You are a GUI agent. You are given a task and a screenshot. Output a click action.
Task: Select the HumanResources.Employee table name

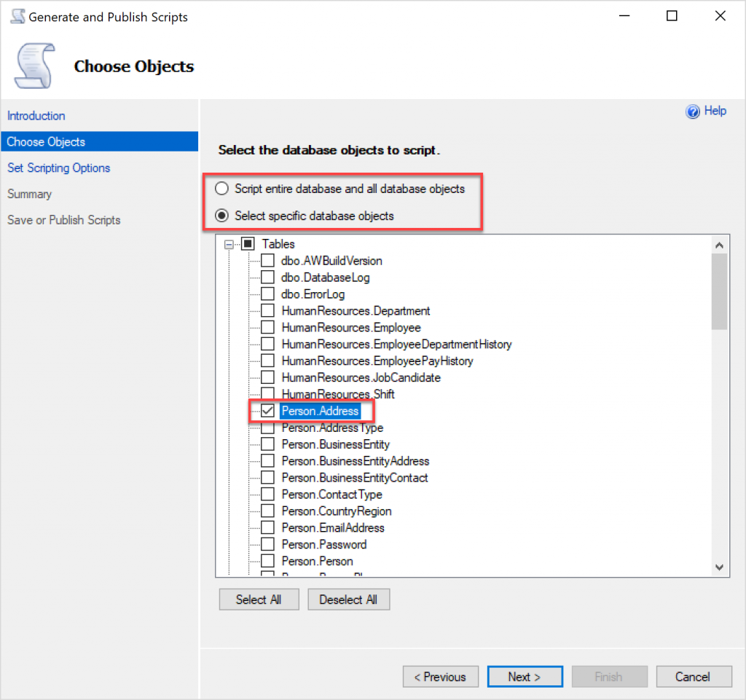click(x=351, y=327)
